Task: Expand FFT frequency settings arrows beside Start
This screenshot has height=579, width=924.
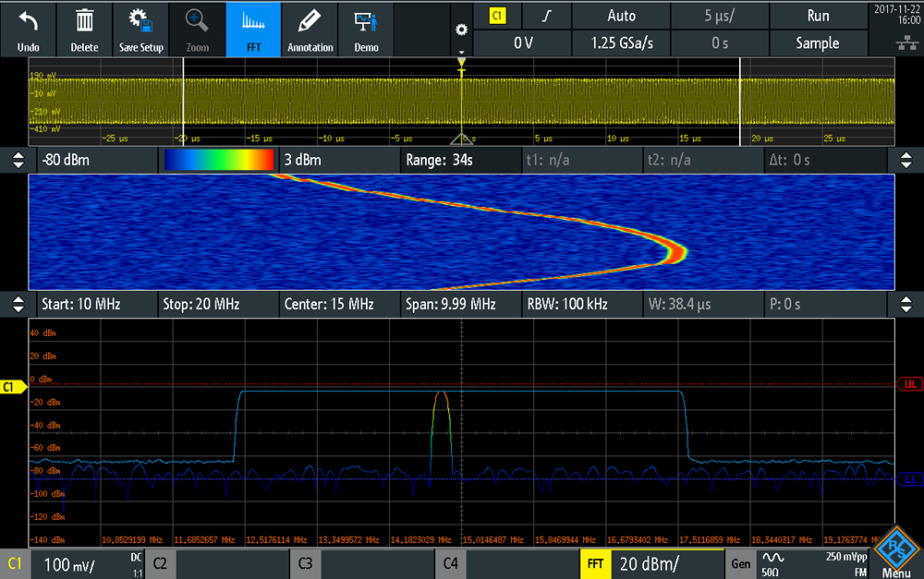Action: pos(18,304)
